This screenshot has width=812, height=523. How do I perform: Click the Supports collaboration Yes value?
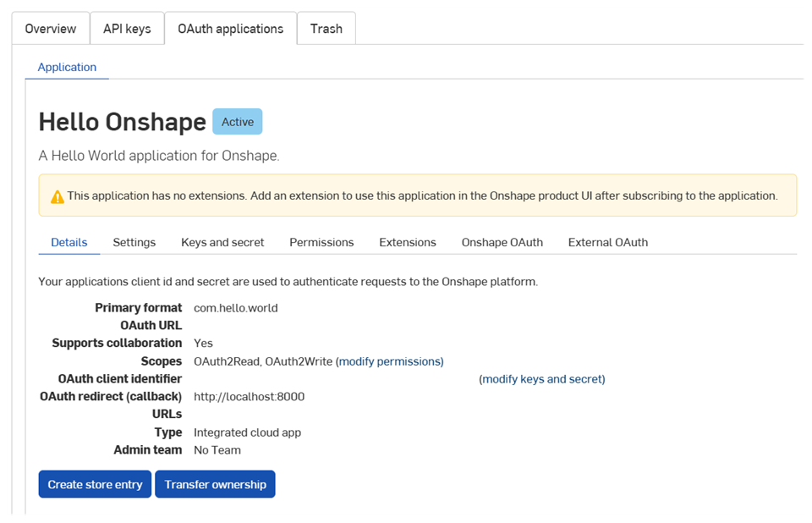point(203,343)
